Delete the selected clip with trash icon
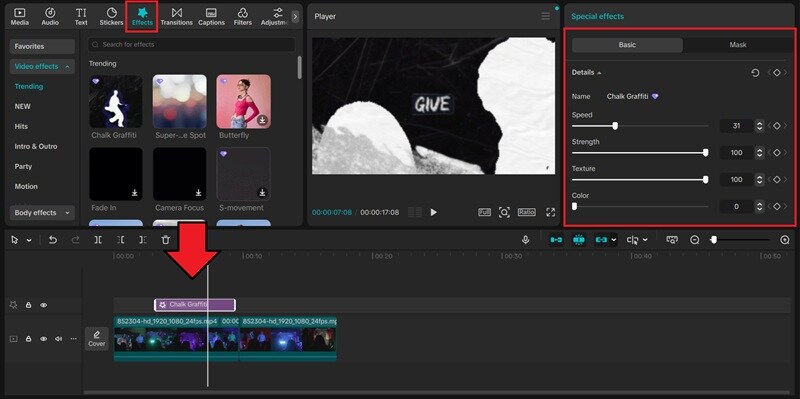 click(165, 240)
